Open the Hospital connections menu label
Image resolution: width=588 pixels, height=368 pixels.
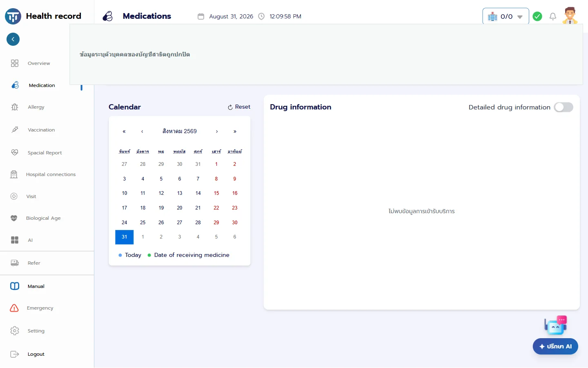pos(51,174)
